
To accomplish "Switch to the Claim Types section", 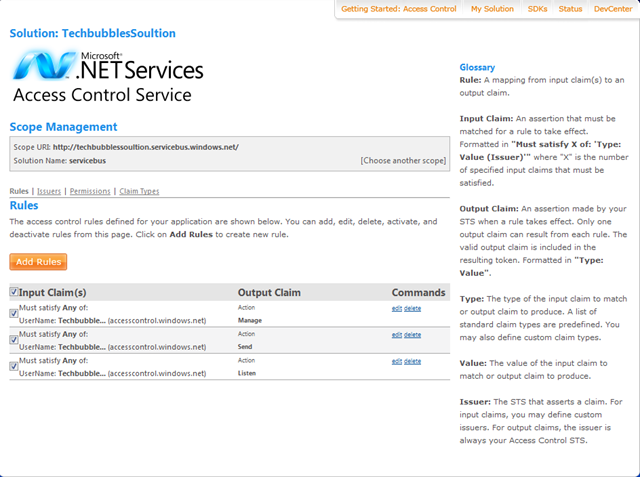I will pyautogui.click(x=139, y=191).
